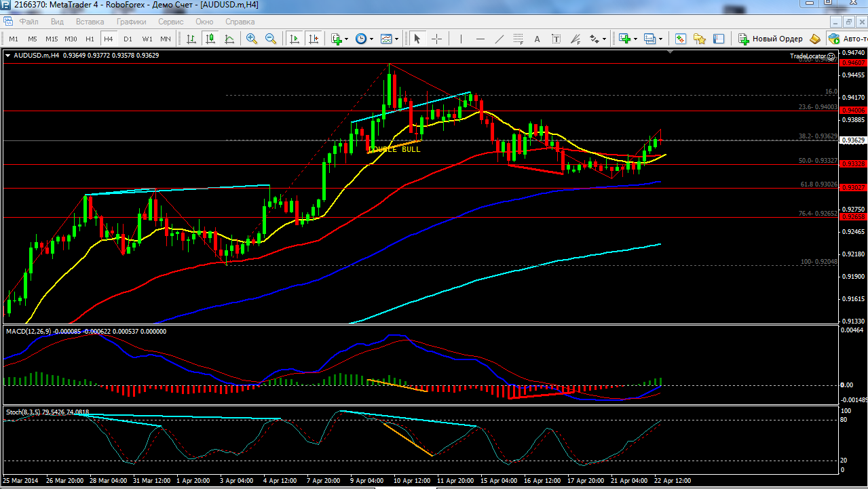Toggle chart shift icon in toolbar
Image resolution: width=868 pixels, height=489 pixels.
tap(313, 39)
